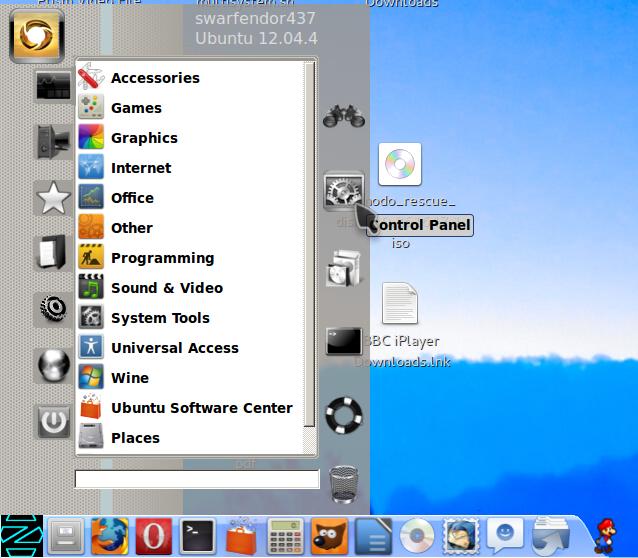Expand the Sound & Video category

(166, 288)
